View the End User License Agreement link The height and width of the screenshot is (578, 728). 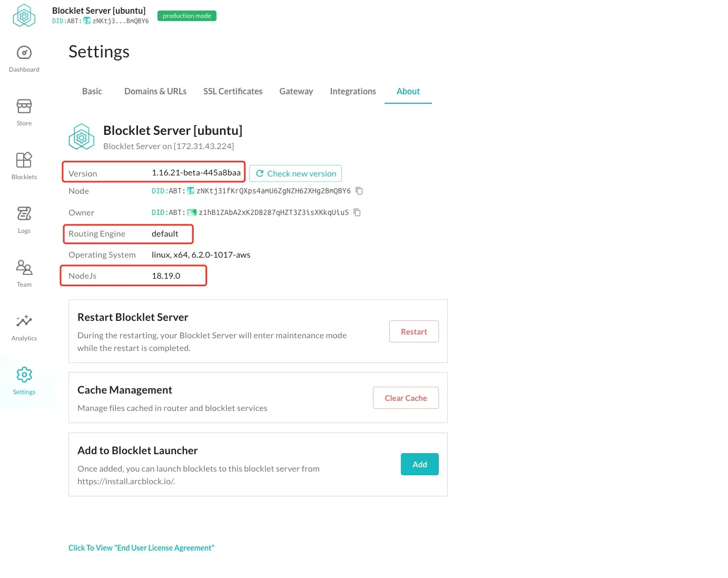pos(141,548)
